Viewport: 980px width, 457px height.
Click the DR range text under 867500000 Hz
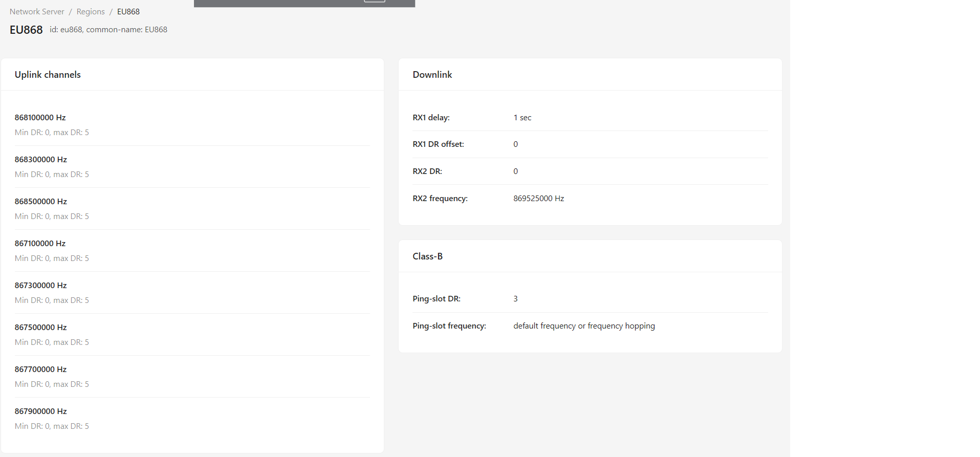[x=52, y=342]
